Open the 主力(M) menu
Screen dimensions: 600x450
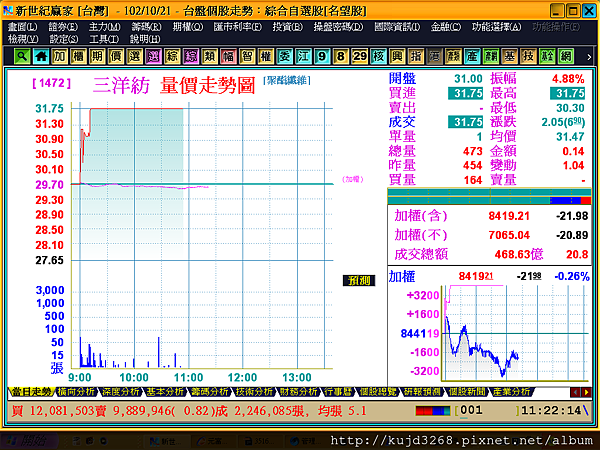pyautogui.click(x=104, y=27)
